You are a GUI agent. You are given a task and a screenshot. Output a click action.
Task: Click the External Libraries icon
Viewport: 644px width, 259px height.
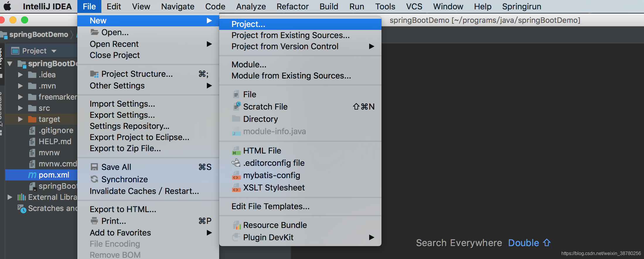click(x=21, y=197)
